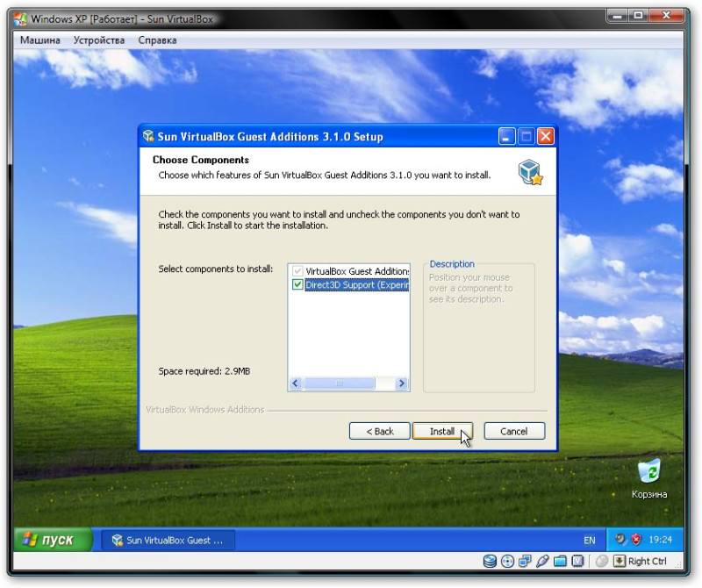Click the setup dialog title bar cube icon
702x588 pixels.
tap(148, 136)
